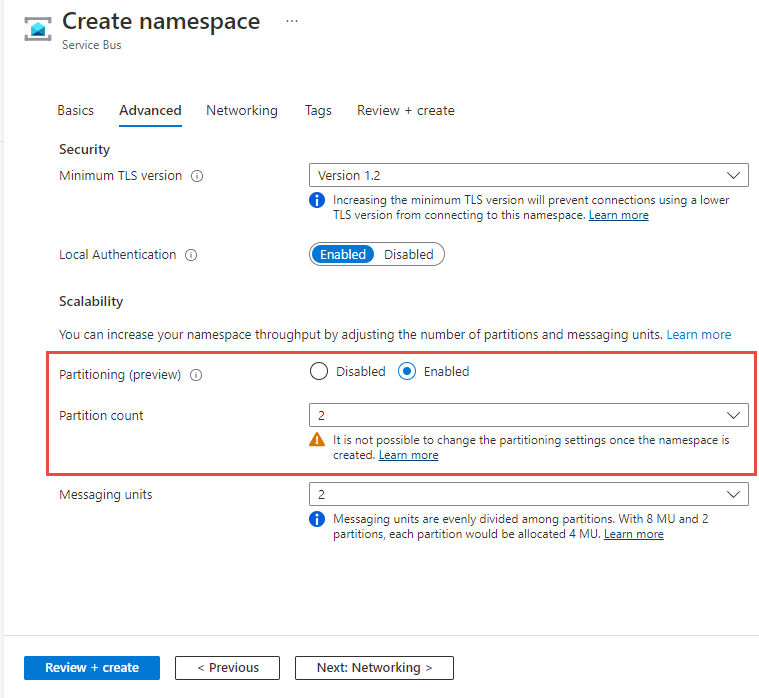Open the ellipsis menu beside Create namespace
This screenshot has width=759, height=698.
point(291,20)
